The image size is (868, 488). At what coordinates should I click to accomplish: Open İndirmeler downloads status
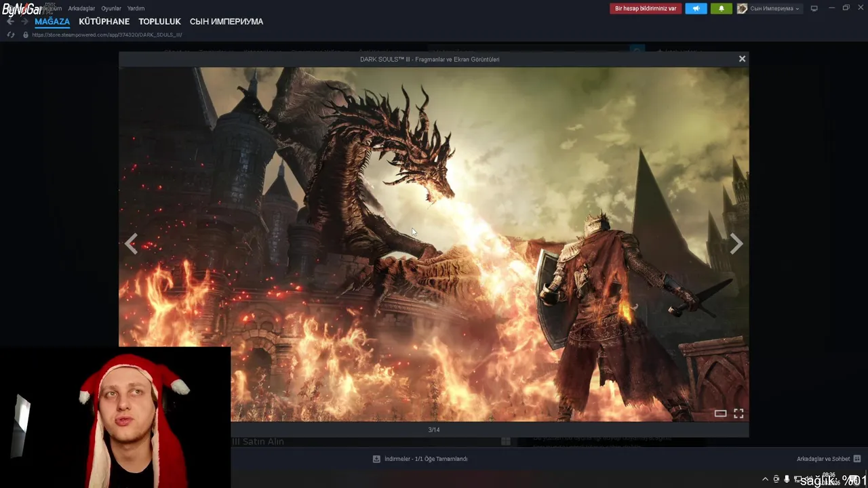pos(426,459)
